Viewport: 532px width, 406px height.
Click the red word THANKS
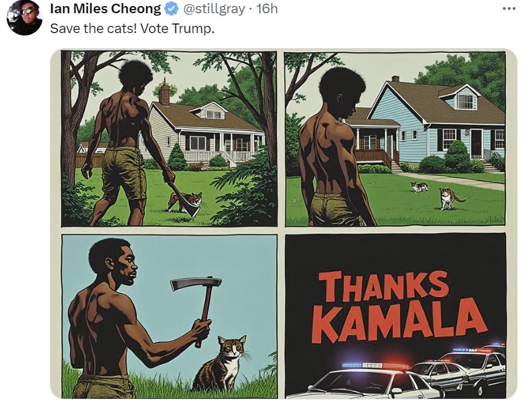(x=384, y=285)
